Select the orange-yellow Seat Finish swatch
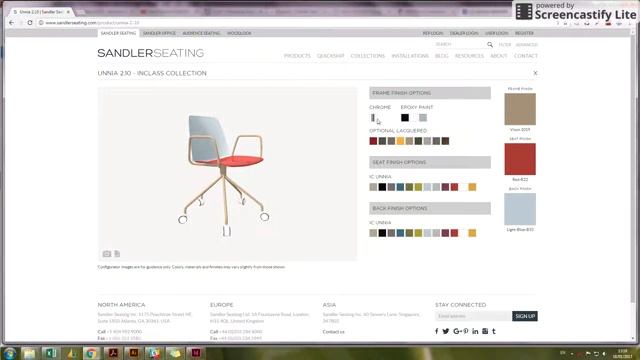The width and height of the screenshot is (640, 360). pos(472,187)
